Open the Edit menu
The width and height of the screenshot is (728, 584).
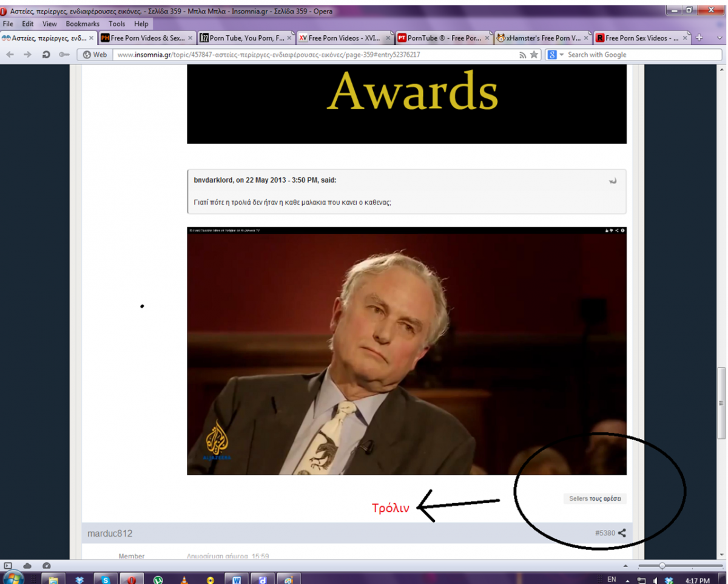[28, 24]
